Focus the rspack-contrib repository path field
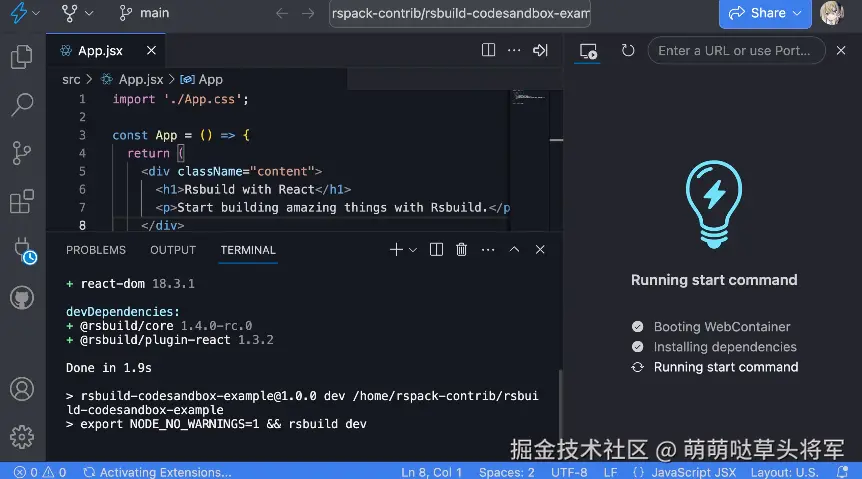This screenshot has width=862, height=479. [x=460, y=13]
